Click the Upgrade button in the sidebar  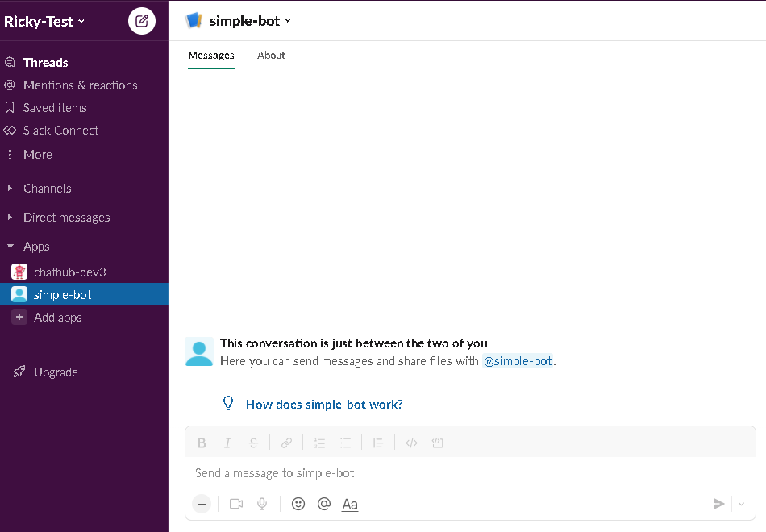click(x=56, y=372)
